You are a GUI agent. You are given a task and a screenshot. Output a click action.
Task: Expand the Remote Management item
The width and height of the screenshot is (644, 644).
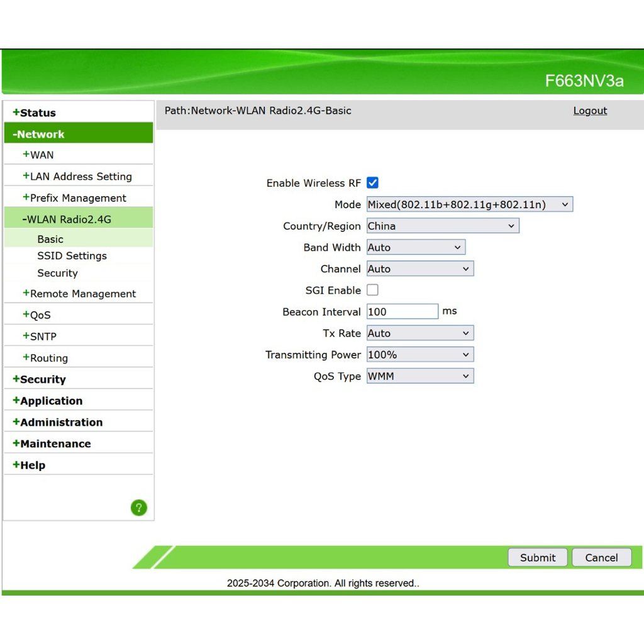82,294
